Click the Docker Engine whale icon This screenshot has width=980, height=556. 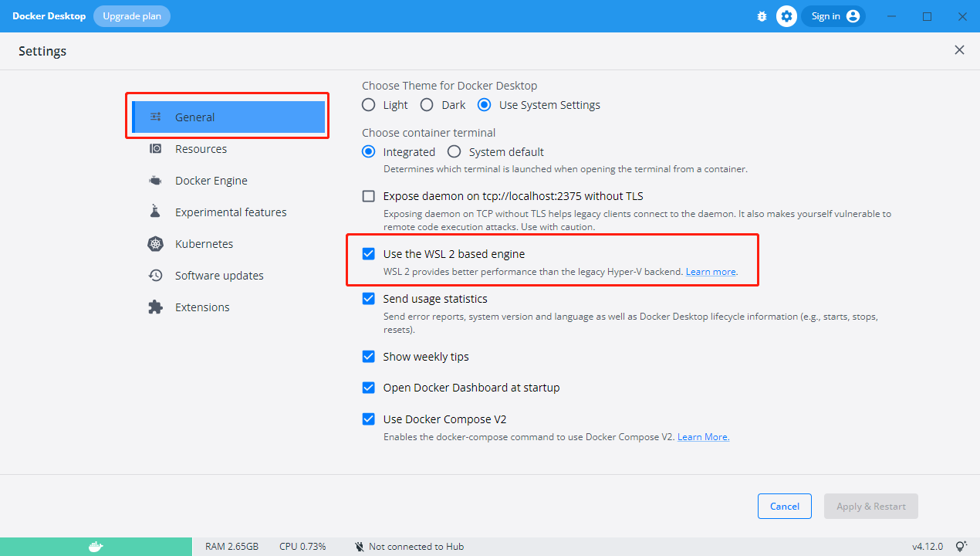pos(155,181)
